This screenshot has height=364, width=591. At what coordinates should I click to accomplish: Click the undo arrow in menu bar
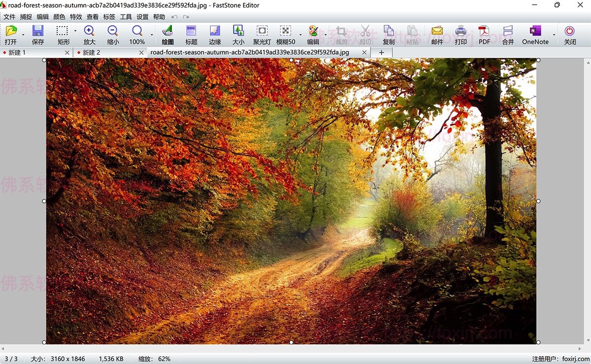coord(174,17)
